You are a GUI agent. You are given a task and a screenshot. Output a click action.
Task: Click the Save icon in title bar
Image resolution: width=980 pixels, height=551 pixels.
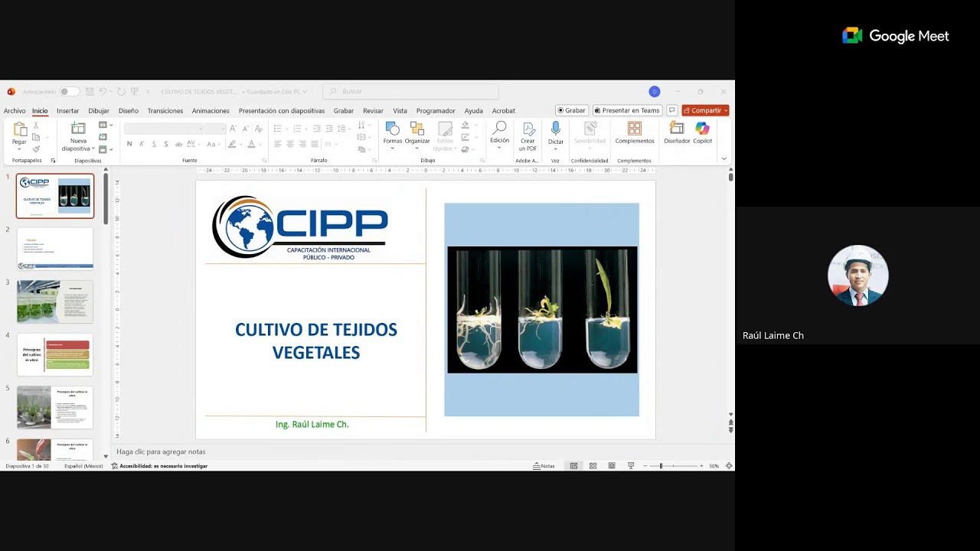90,91
